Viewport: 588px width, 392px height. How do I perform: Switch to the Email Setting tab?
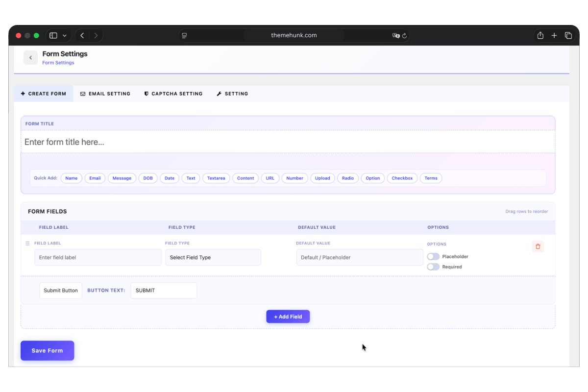tap(105, 94)
